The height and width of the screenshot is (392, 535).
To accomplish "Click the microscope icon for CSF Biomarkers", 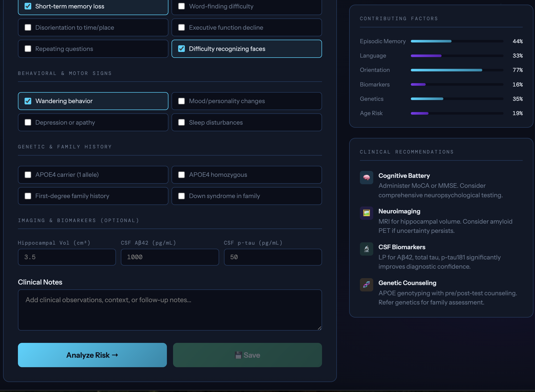I will click(x=366, y=249).
